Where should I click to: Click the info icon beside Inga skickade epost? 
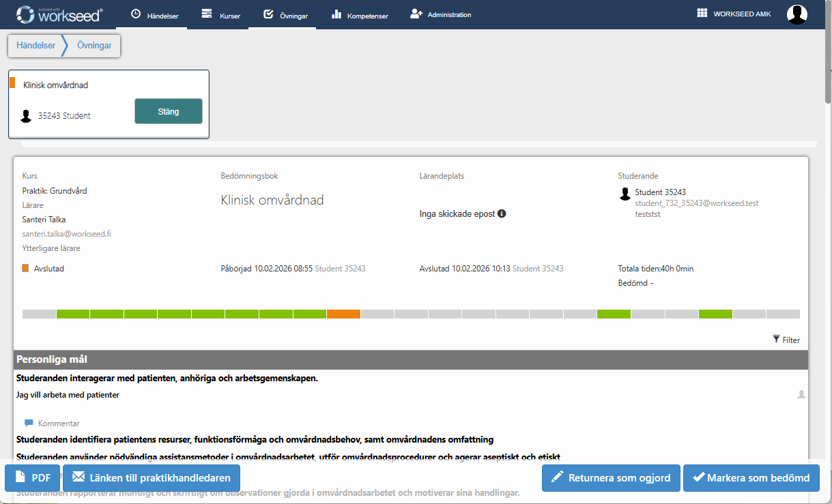coord(502,213)
